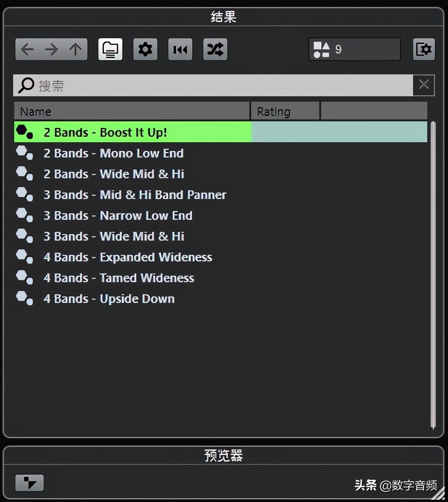Click the media type shapes icon showing 9 results

coord(322,49)
